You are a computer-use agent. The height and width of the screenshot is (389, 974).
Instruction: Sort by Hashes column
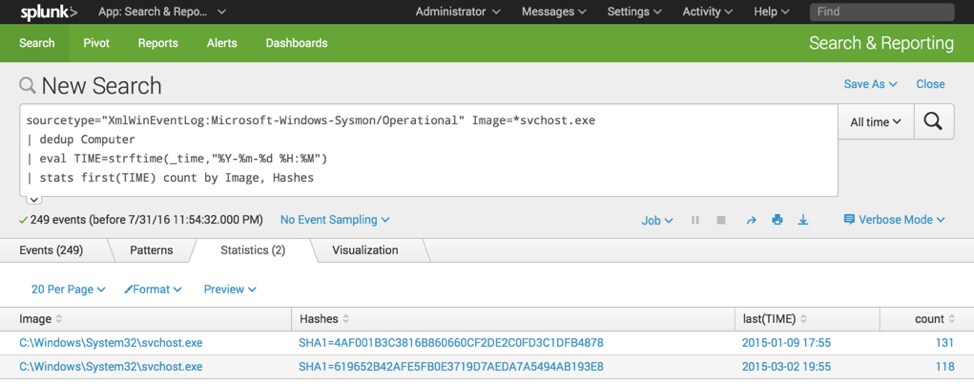(x=324, y=319)
